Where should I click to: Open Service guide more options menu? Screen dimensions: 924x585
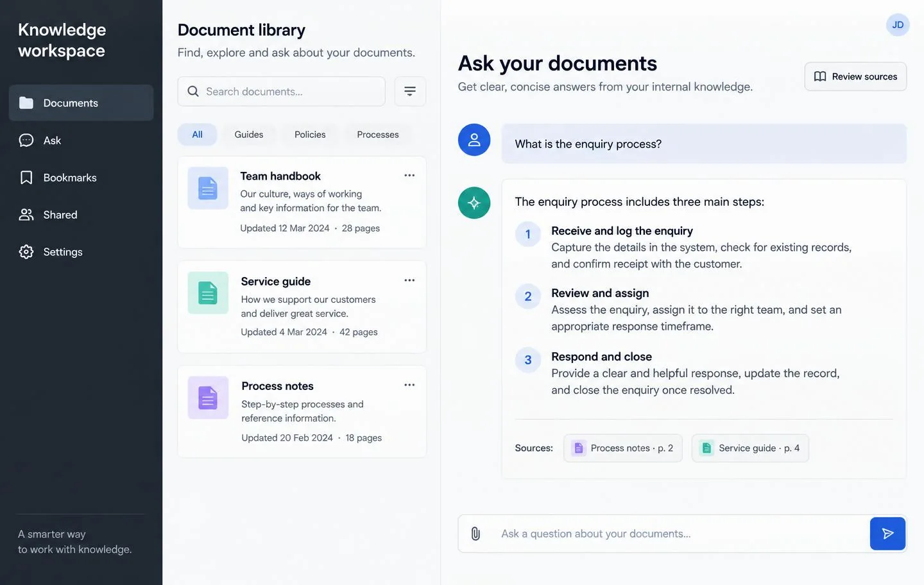pyautogui.click(x=409, y=280)
